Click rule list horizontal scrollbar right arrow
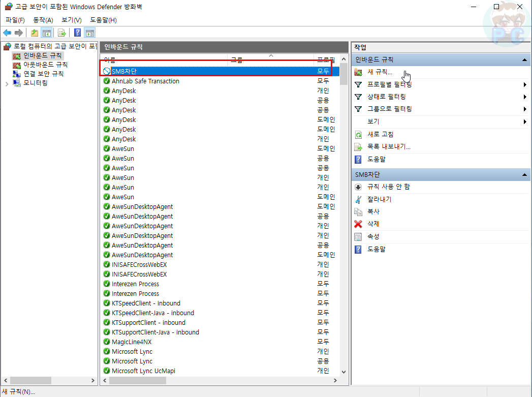 335,380
